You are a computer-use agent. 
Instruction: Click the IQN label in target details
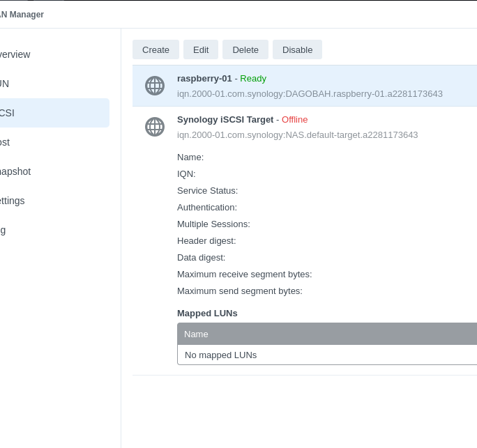click(x=186, y=174)
